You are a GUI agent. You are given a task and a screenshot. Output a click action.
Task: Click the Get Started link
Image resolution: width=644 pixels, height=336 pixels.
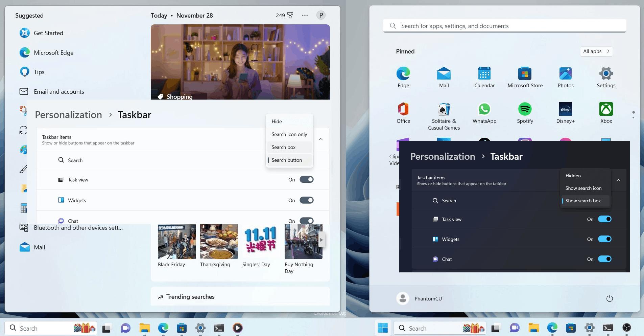(48, 33)
